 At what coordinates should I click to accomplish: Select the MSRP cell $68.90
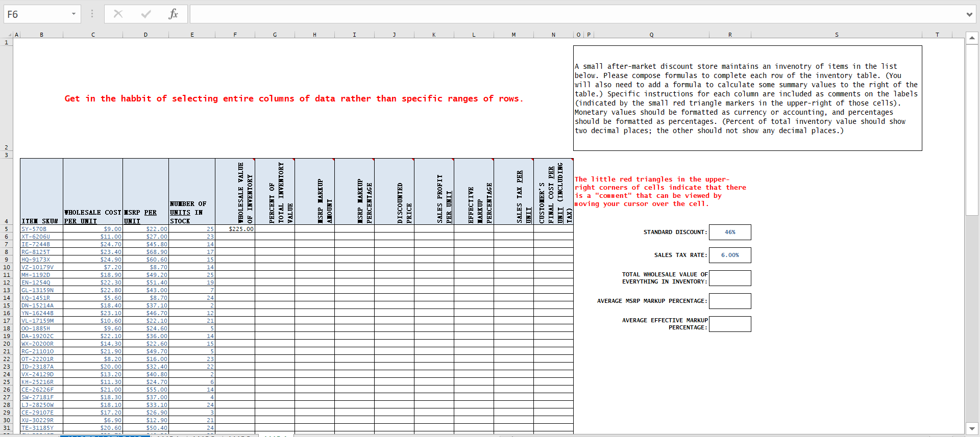coord(145,252)
